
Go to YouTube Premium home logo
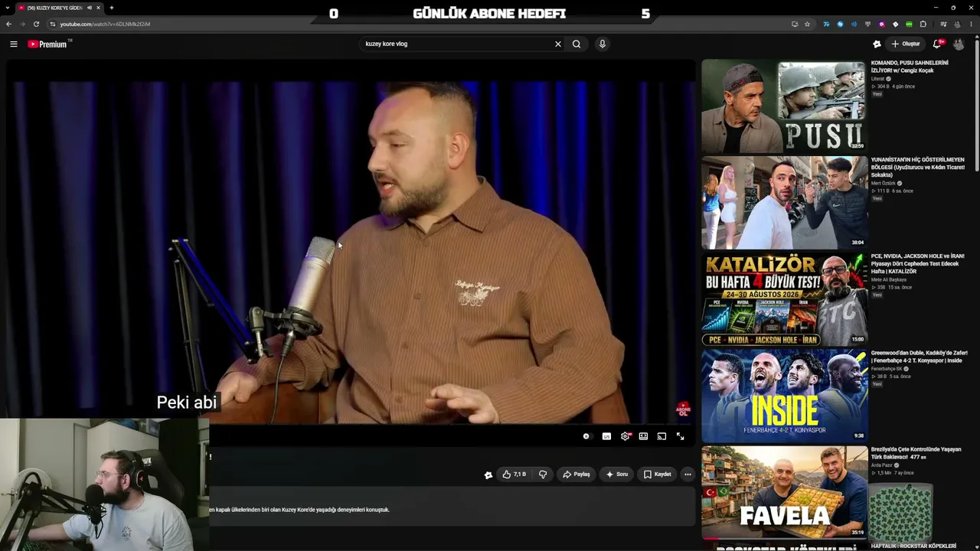point(48,44)
